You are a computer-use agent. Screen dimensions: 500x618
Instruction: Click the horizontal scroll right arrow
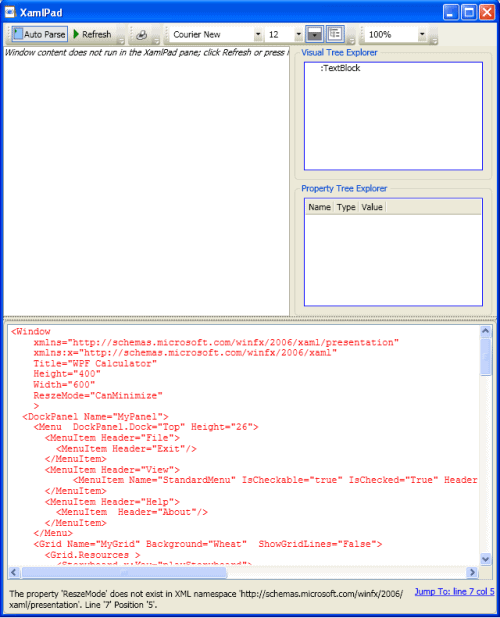tap(472, 572)
